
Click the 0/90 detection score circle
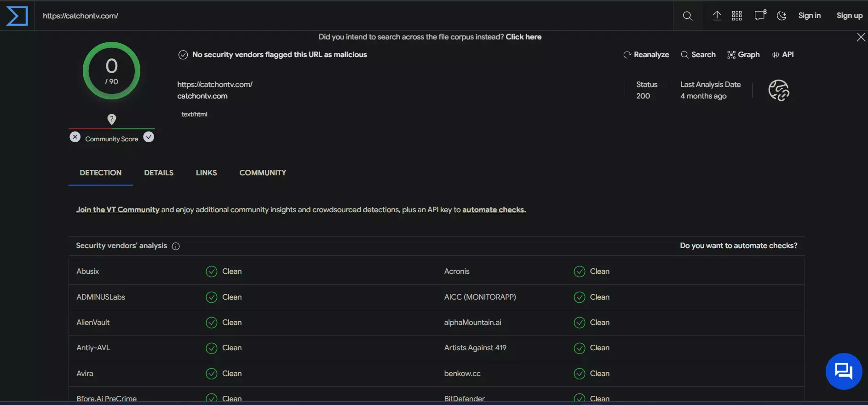pyautogui.click(x=111, y=71)
